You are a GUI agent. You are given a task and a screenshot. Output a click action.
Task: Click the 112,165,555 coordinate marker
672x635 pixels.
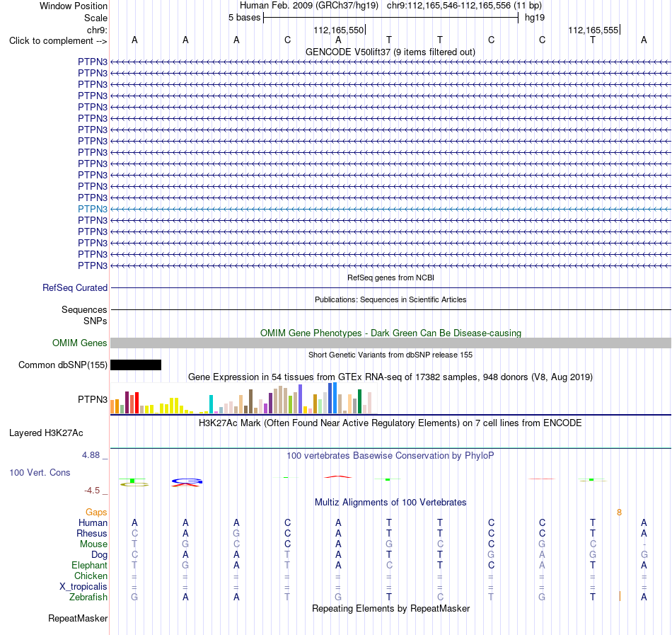click(x=593, y=30)
